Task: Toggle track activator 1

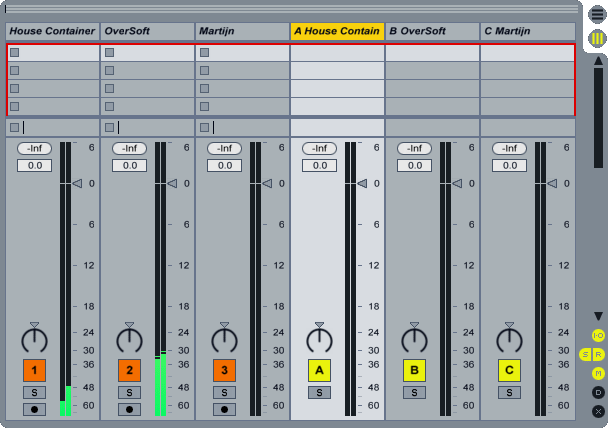Action: click(x=34, y=370)
